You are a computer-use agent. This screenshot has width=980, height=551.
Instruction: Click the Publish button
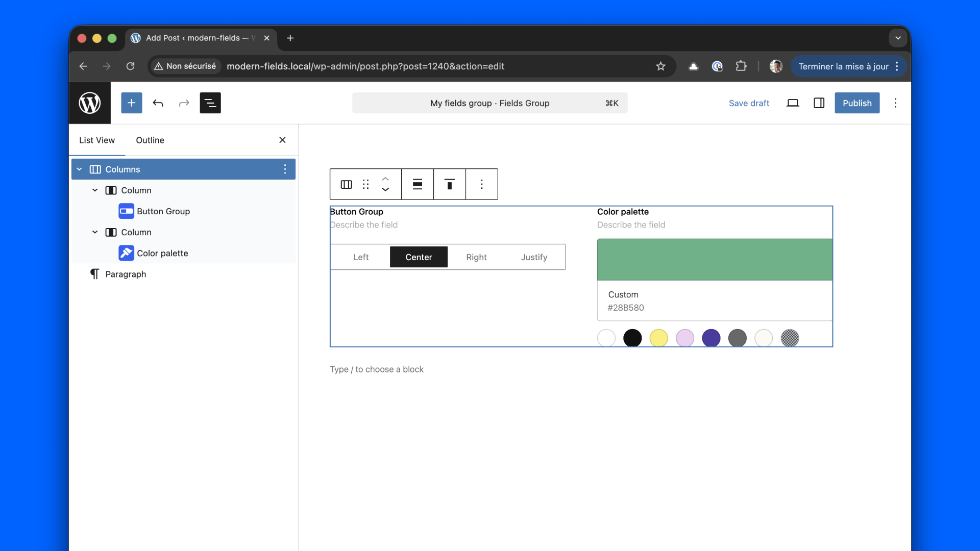[856, 103]
